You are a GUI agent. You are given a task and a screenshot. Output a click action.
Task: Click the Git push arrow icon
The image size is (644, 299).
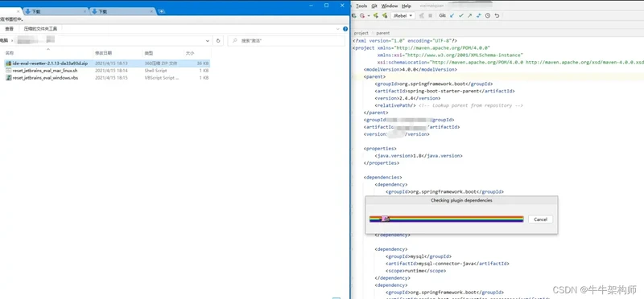tap(469, 15)
